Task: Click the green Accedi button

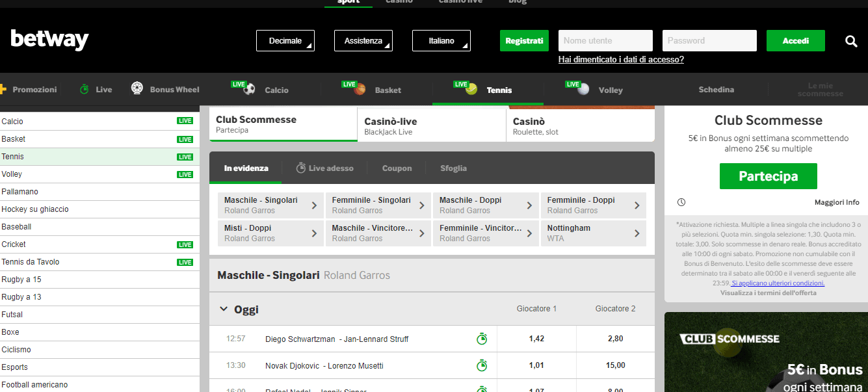Action: coord(796,40)
